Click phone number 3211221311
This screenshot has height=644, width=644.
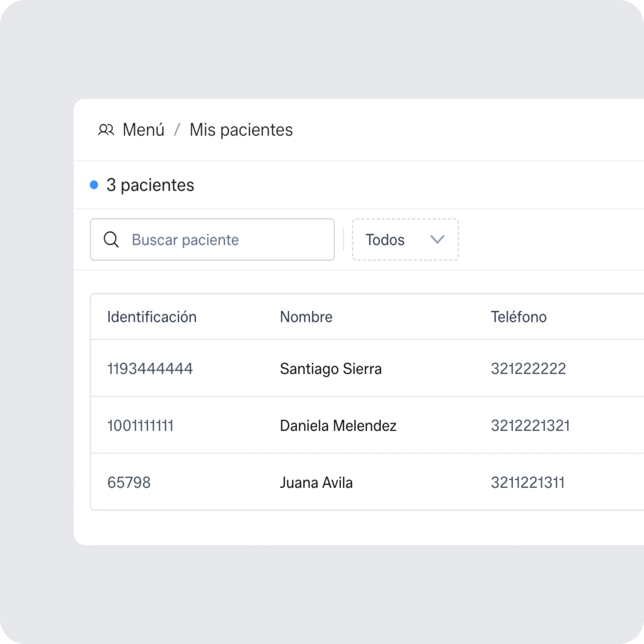(528, 483)
